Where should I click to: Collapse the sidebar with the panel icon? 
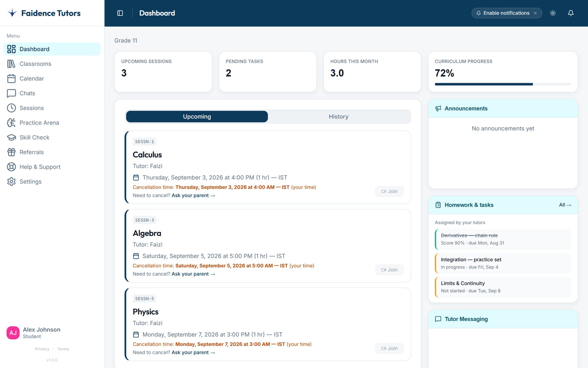120,13
